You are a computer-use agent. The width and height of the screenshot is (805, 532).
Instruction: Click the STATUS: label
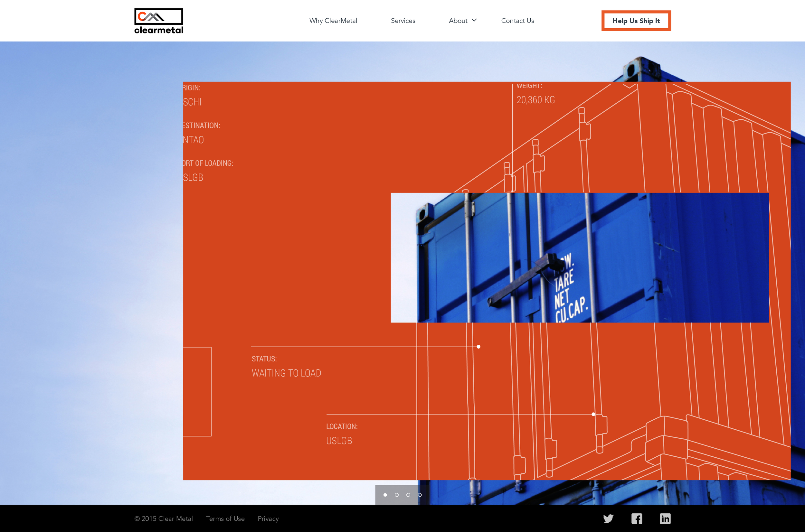[264, 359]
